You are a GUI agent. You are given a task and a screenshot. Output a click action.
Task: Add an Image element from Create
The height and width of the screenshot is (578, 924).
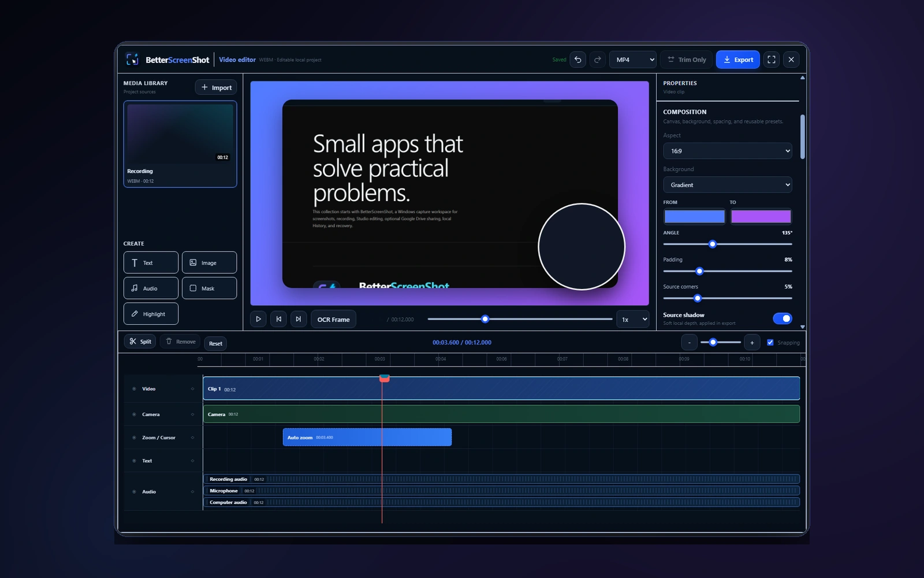(209, 262)
